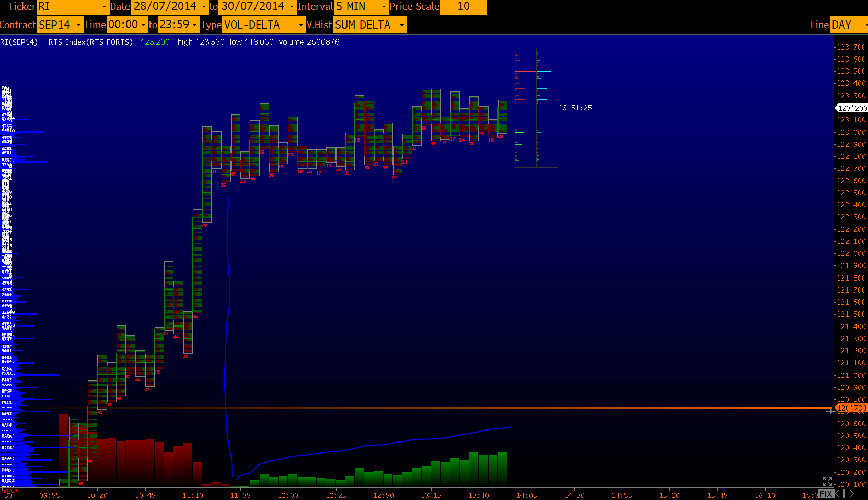Image resolution: width=868 pixels, height=500 pixels.
Task: Click the 12:00 time axis label
Action: coord(288,495)
